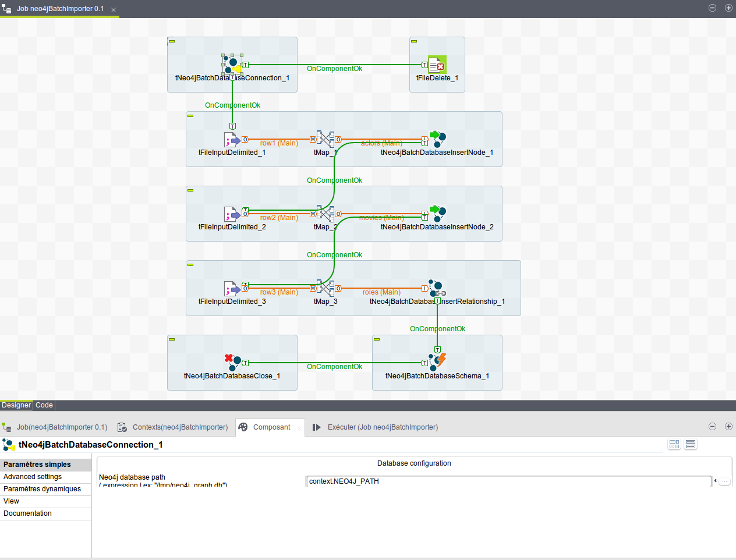Click the Database configuration heading
This screenshot has width=736, height=560.
(x=414, y=463)
